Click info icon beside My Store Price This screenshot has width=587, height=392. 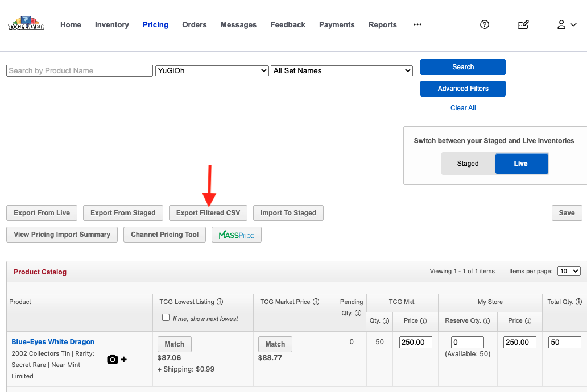(528, 321)
